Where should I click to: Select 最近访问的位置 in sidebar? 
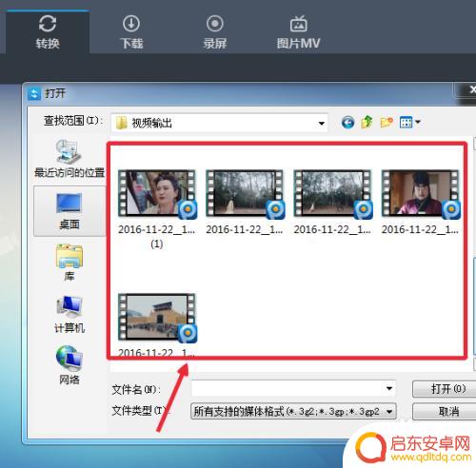click(x=69, y=159)
